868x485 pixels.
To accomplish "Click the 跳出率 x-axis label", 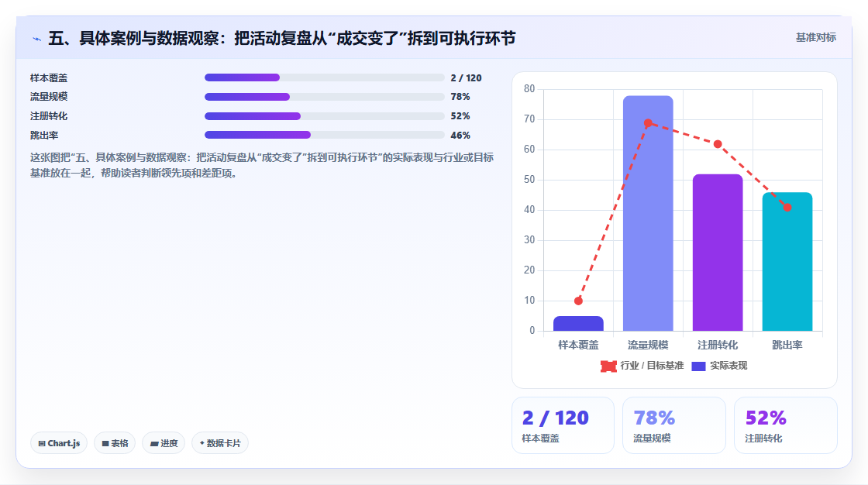I will point(787,345).
